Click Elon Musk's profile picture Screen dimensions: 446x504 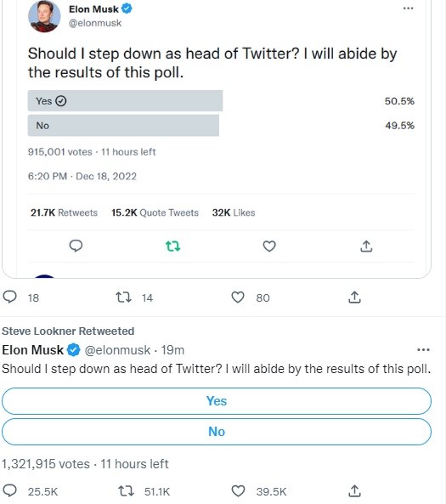tap(44, 16)
